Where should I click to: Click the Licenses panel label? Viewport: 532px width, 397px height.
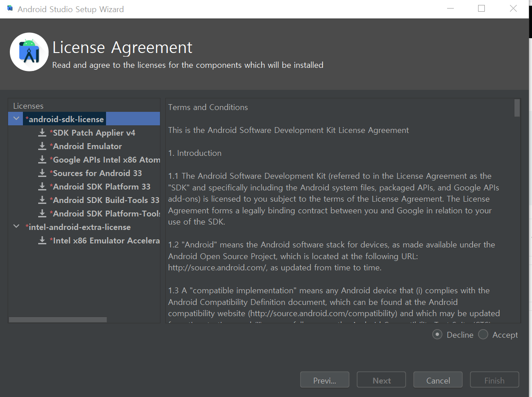tap(28, 106)
